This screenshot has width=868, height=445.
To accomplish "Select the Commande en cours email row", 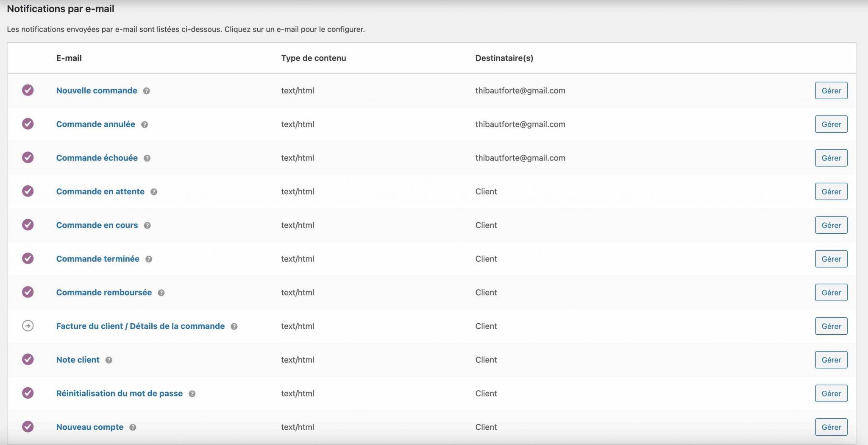I will 97,225.
